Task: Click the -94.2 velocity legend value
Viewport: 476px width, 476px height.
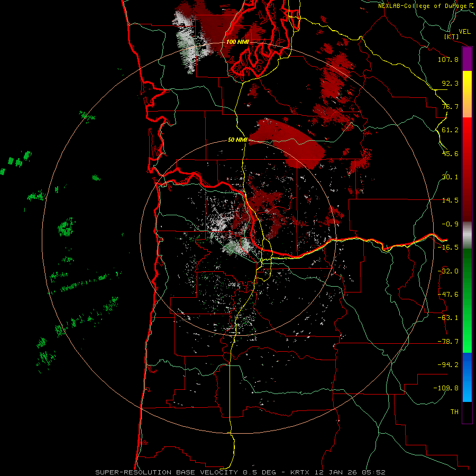Action: point(448,364)
